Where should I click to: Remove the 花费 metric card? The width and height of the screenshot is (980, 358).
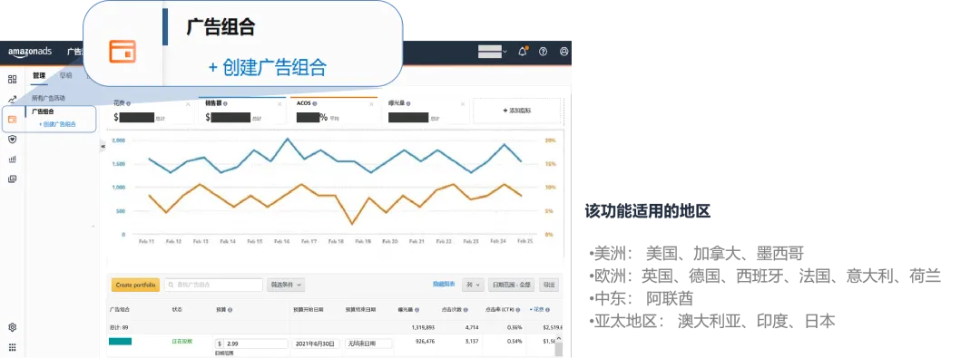click(x=188, y=104)
